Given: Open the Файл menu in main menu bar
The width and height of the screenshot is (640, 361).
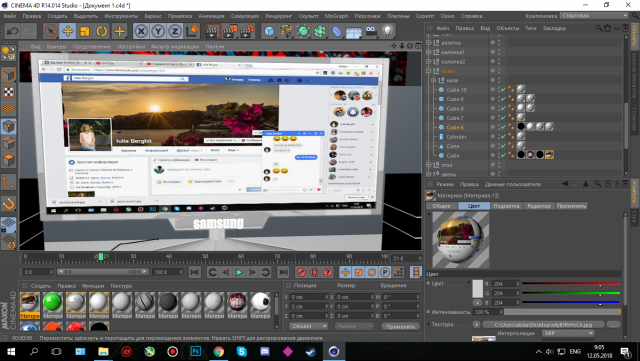Looking at the screenshot, I should point(10,16).
